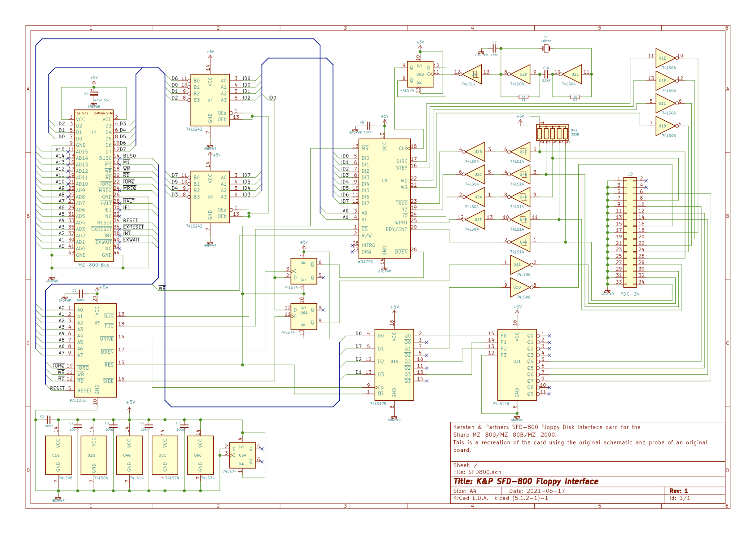The width and height of the screenshot is (756, 534).
Task: Click the C4 4.7uF capacitor
Action: 93,94
